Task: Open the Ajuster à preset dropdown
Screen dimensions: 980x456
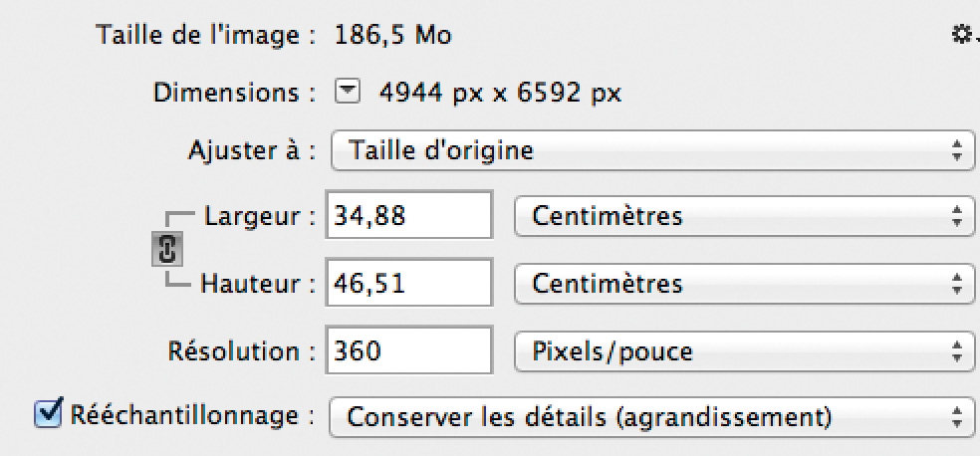Action: pyautogui.click(x=652, y=150)
